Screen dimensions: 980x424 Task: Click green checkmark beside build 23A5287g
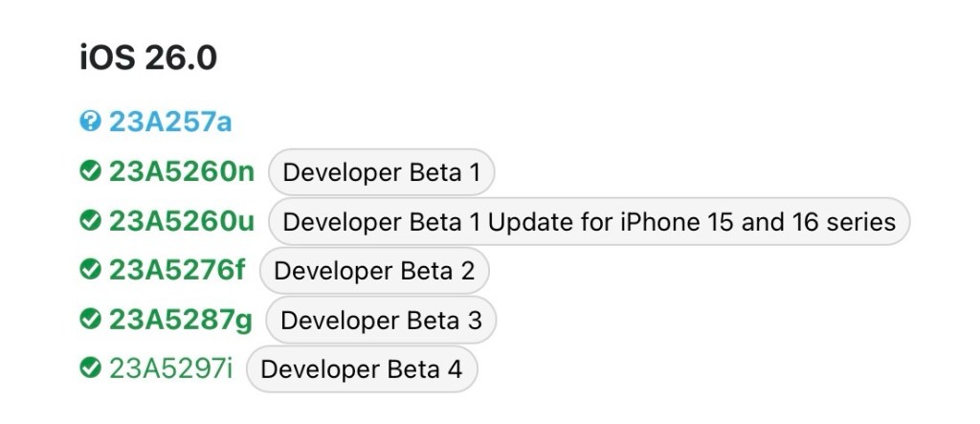click(x=91, y=320)
